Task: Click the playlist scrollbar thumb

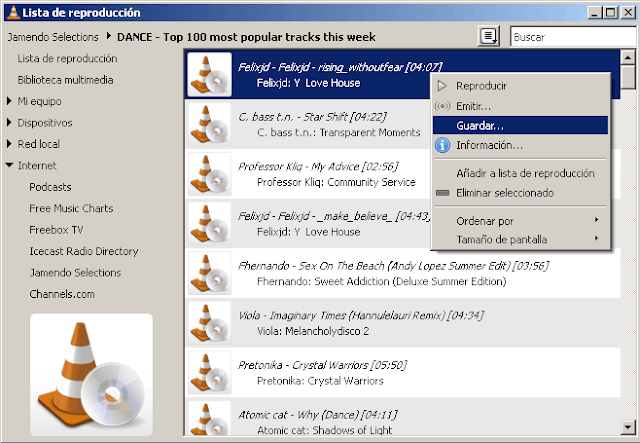Action: point(627,77)
